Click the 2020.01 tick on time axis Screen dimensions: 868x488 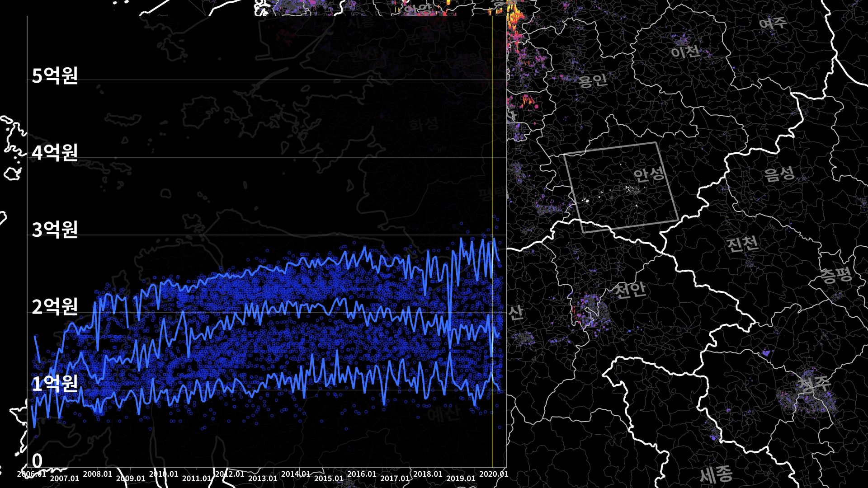[494, 474]
